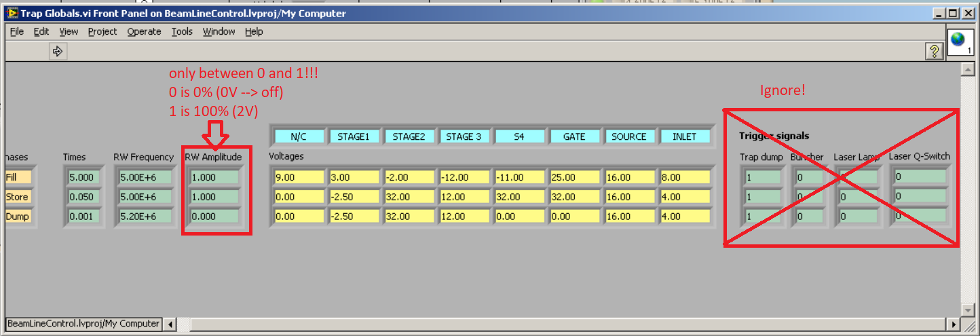Select Store S4 voltage 32.00
This screenshot has width=980, height=336.
click(519, 197)
